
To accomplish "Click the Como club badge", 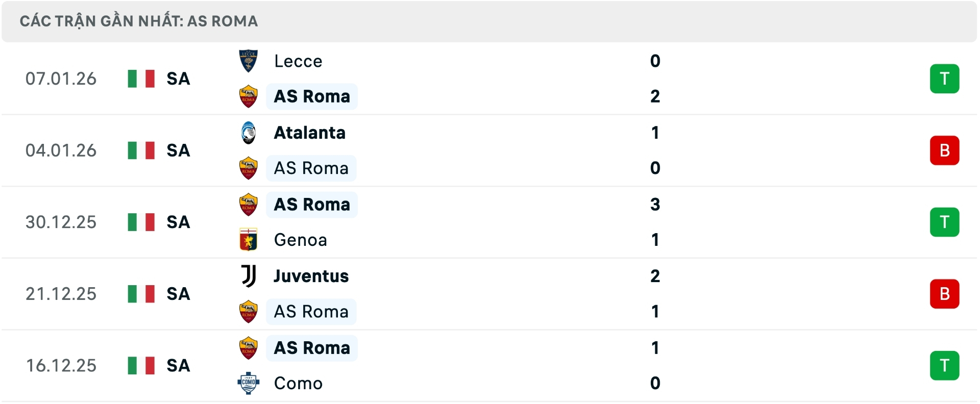I will [248, 384].
